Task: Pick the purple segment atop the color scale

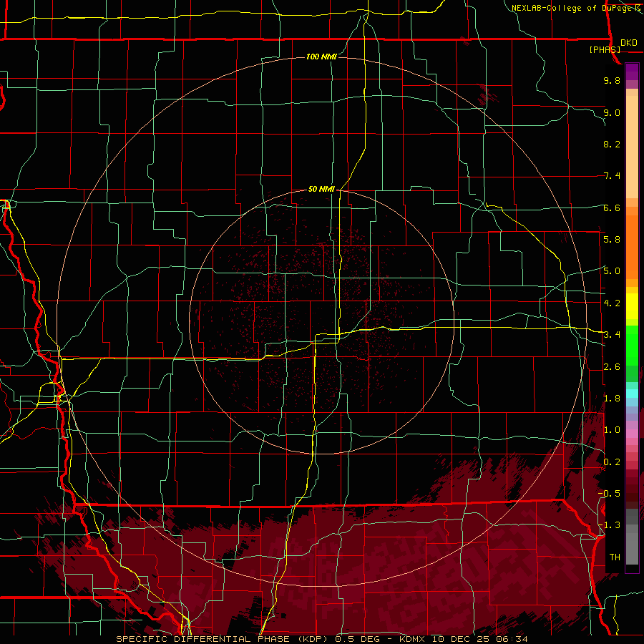Action: pyautogui.click(x=632, y=72)
